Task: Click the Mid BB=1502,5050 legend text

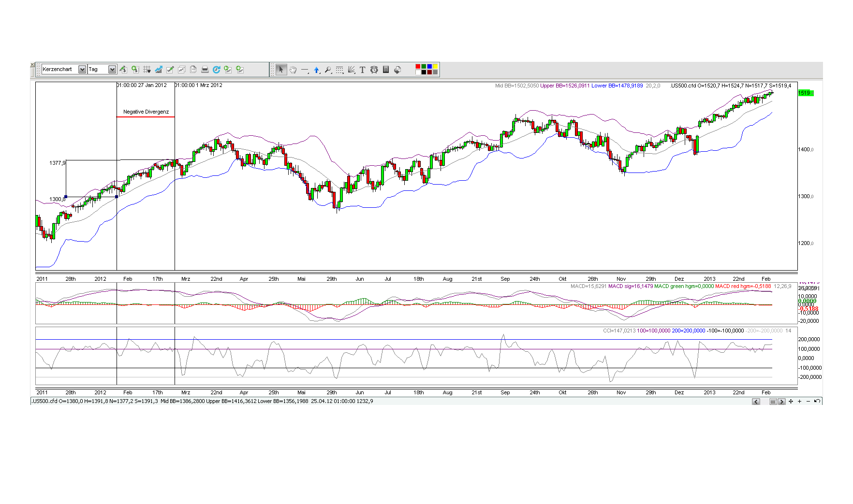Action: tap(516, 86)
